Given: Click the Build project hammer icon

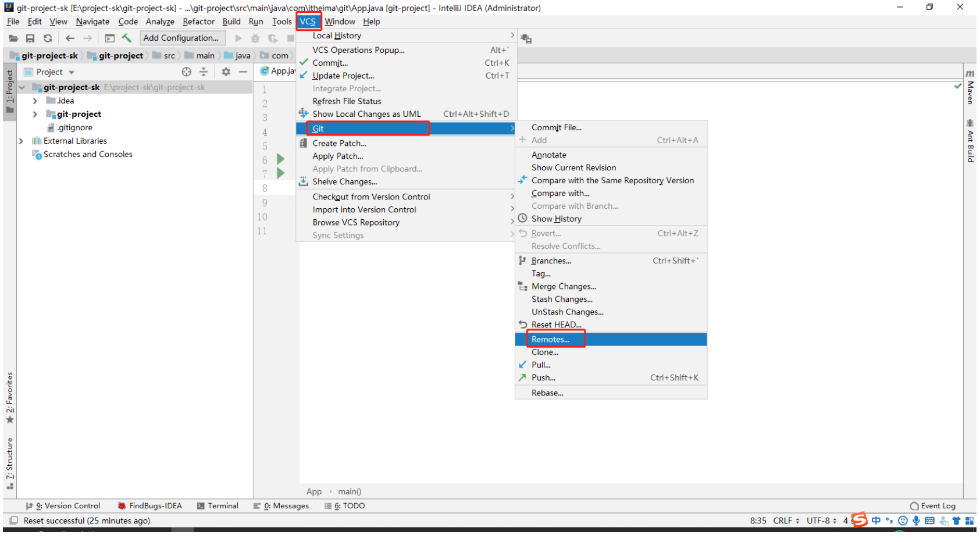Looking at the screenshot, I should point(127,38).
